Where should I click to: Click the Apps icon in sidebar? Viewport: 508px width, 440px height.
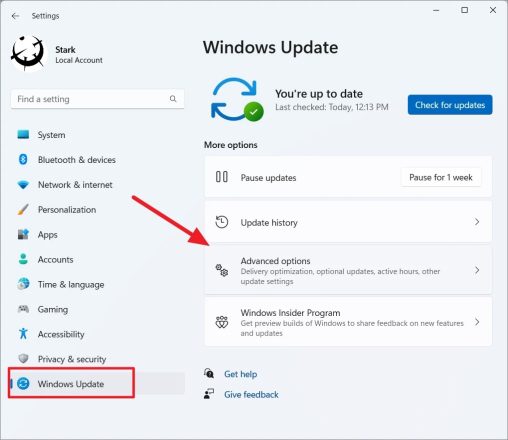click(x=23, y=234)
